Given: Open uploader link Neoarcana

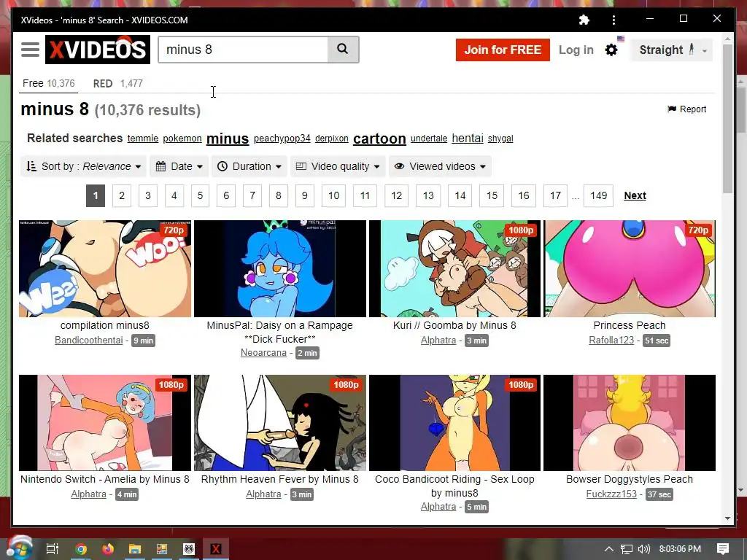Looking at the screenshot, I should click(263, 353).
